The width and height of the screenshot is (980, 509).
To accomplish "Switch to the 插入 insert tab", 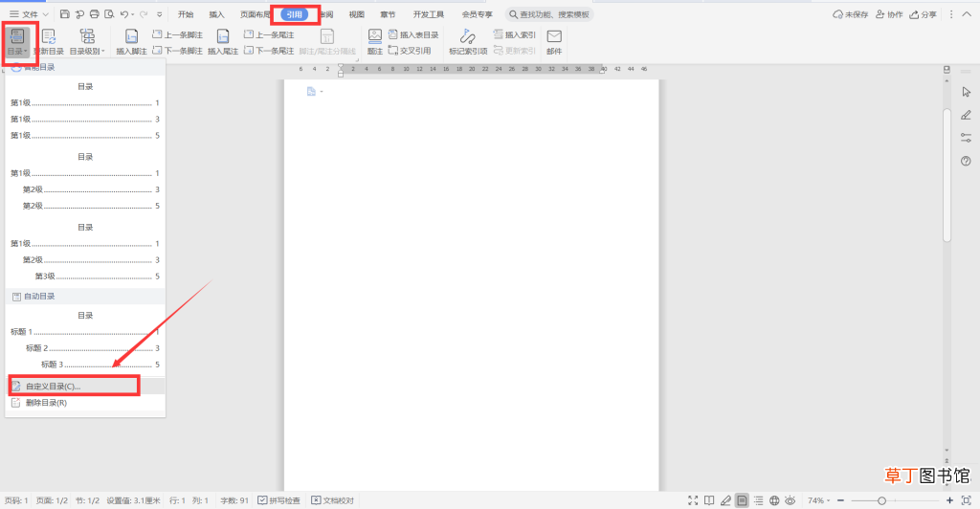I will [216, 14].
